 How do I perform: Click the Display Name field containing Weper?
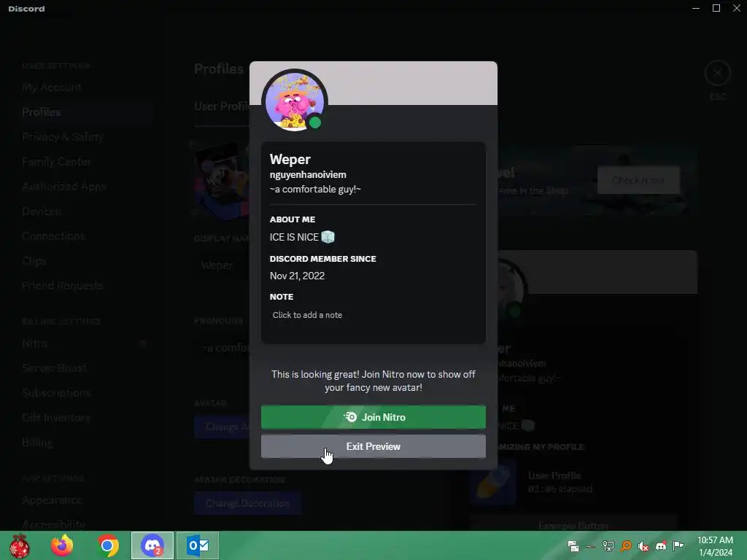pyautogui.click(x=222, y=265)
